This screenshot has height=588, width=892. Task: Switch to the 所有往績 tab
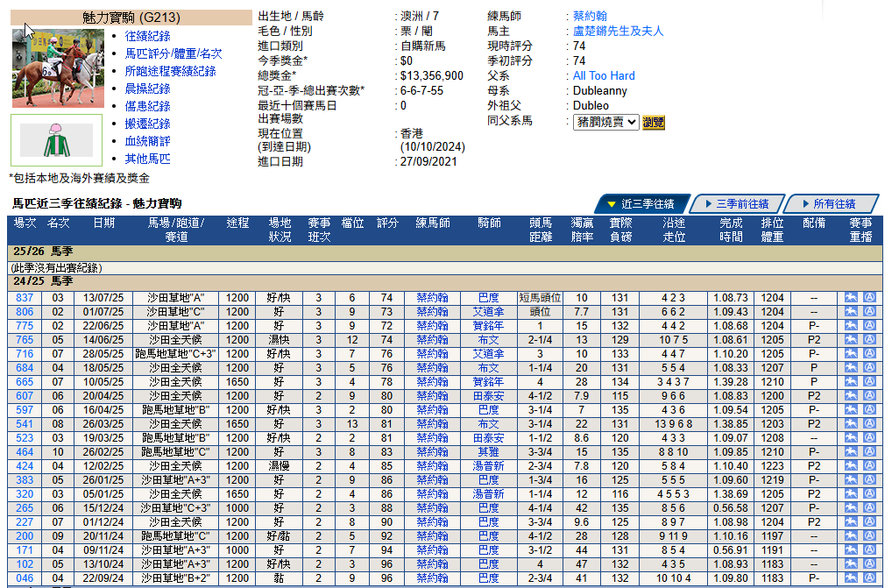(x=830, y=203)
